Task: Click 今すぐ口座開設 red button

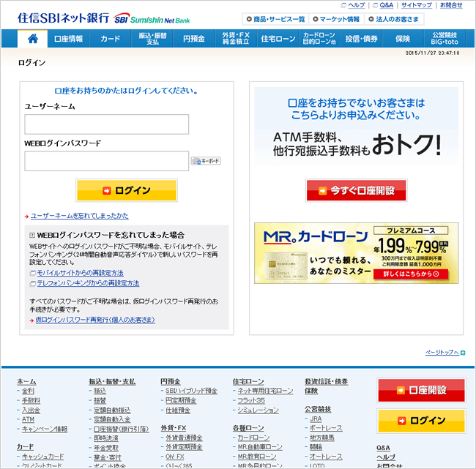Action: pos(356,190)
